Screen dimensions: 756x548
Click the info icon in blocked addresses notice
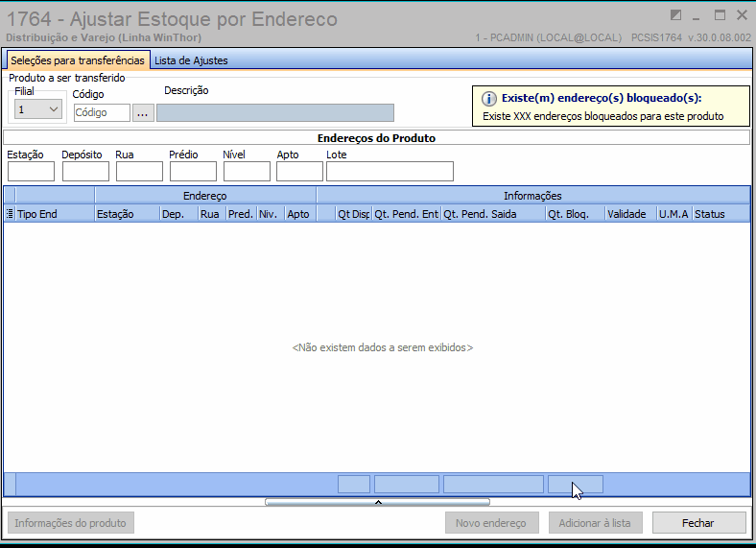click(489, 99)
